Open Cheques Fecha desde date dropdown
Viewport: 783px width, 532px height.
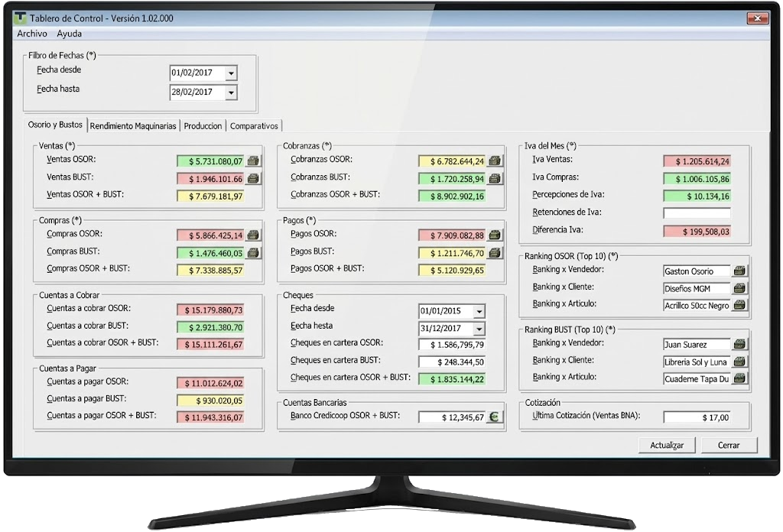coord(479,312)
